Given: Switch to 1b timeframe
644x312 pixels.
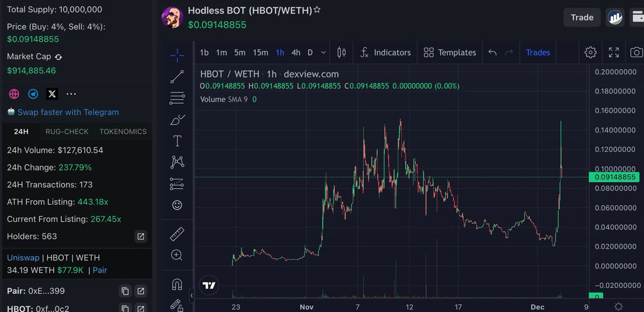Looking at the screenshot, I should (x=204, y=53).
